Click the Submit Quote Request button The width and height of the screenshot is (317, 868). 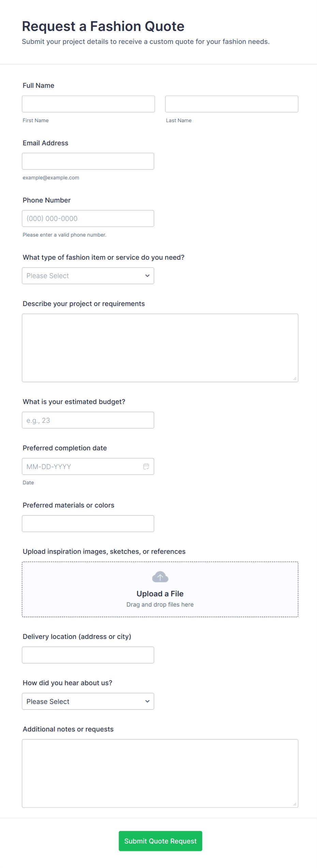tap(160, 841)
